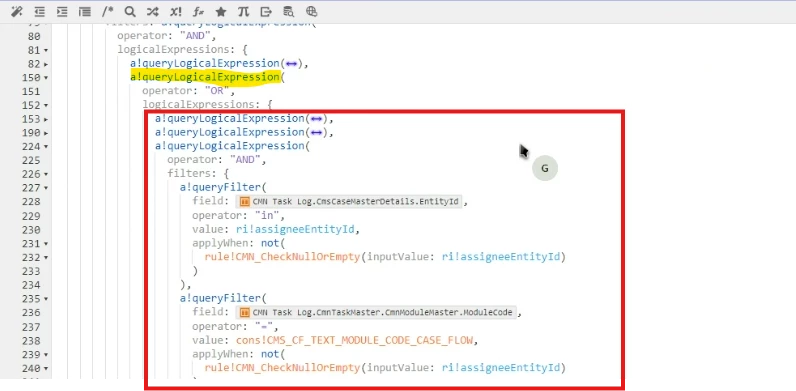
Task: Click the database search toolbar icon
Action: 288,12
